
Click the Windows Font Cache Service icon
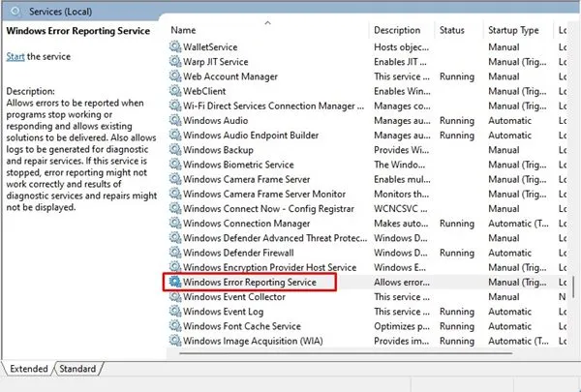[x=175, y=326]
